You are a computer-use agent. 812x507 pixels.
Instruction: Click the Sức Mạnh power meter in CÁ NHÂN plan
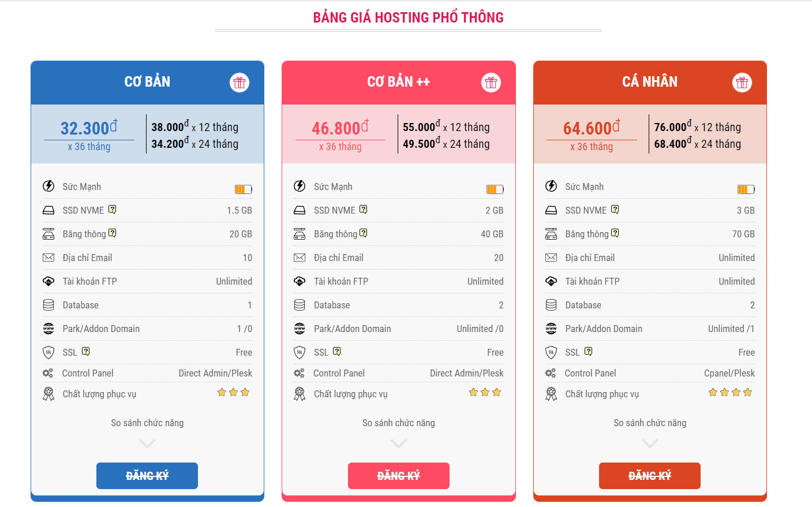tap(746, 188)
